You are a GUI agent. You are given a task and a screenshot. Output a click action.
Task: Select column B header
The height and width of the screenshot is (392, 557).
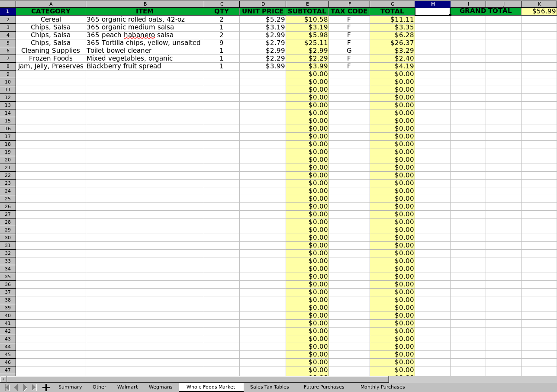coord(145,4)
